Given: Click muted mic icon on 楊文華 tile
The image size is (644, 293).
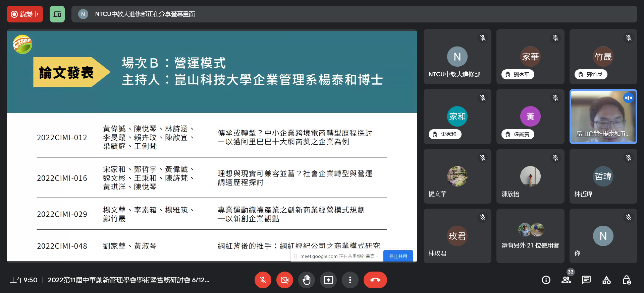Looking at the screenshot, I should (483, 158).
